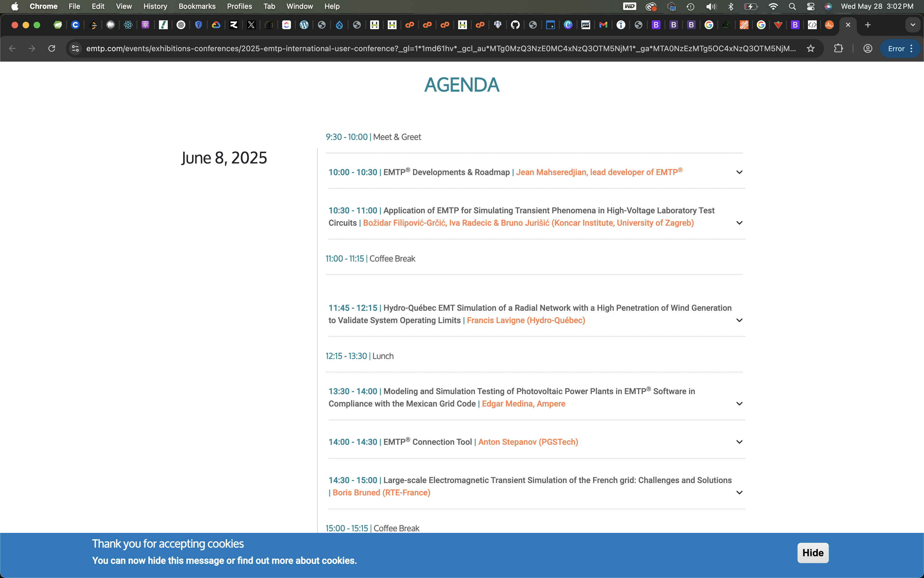Viewport: 924px width, 578px height.
Task: Open the Chrome Error menu
Action: tap(900, 48)
